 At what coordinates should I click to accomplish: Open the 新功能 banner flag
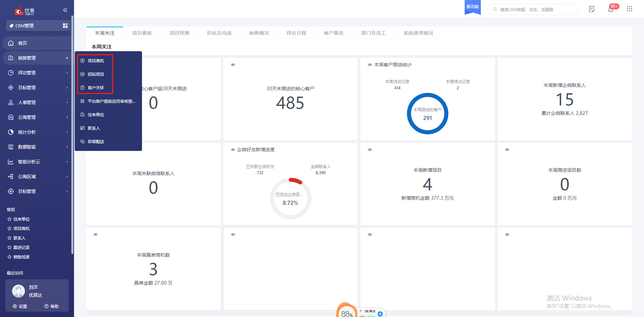coord(472,7)
